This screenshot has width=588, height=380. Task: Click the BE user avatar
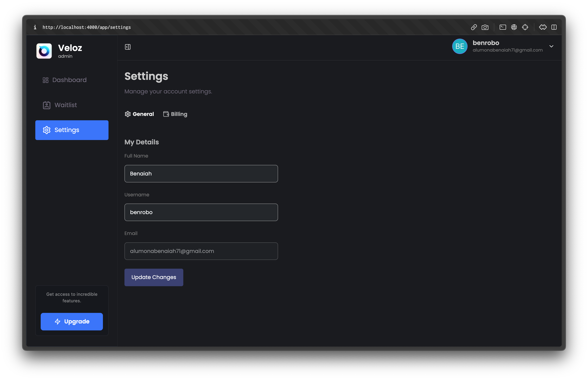[x=460, y=46]
